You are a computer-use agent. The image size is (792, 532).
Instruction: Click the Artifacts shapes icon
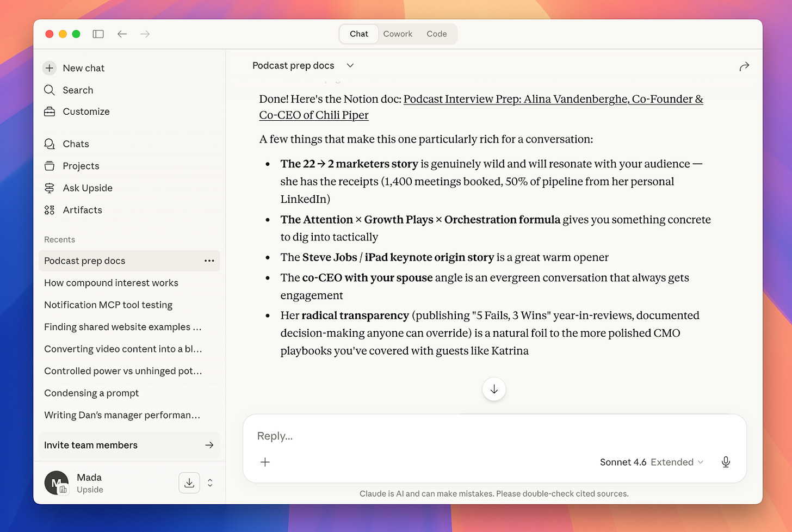49,210
